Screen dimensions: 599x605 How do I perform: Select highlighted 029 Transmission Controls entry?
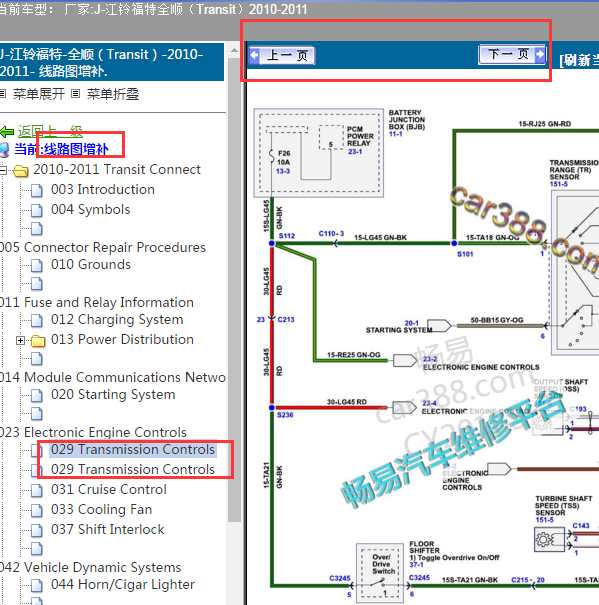[133, 450]
